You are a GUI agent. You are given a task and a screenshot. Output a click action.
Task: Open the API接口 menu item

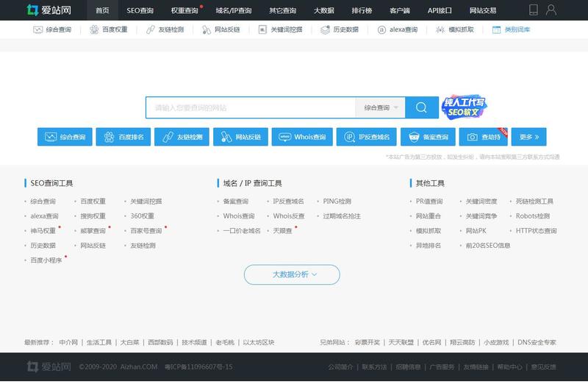[x=440, y=10]
